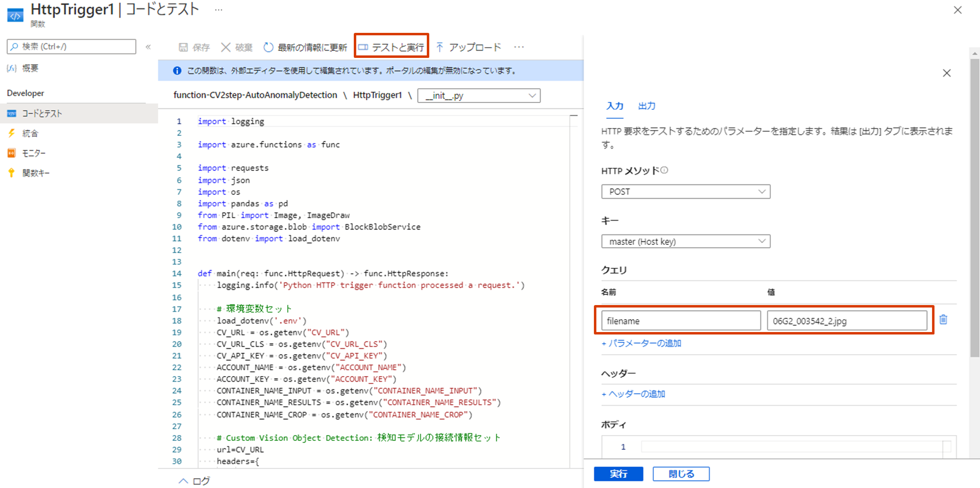Delete the filename query parameter with trash icon

(x=944, y=320)
